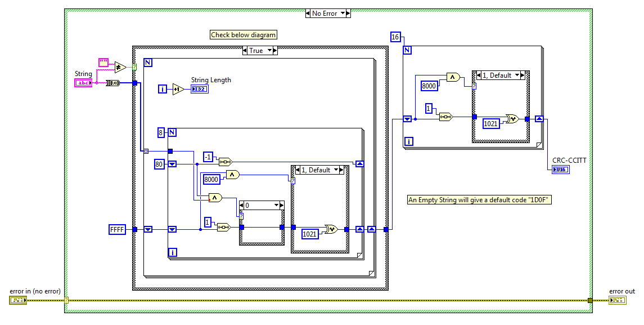Select the AND node feeding the case 0 selector
The width and height of the screenshot is (644, 325).
pyautogui.click(x=215, y=198)
